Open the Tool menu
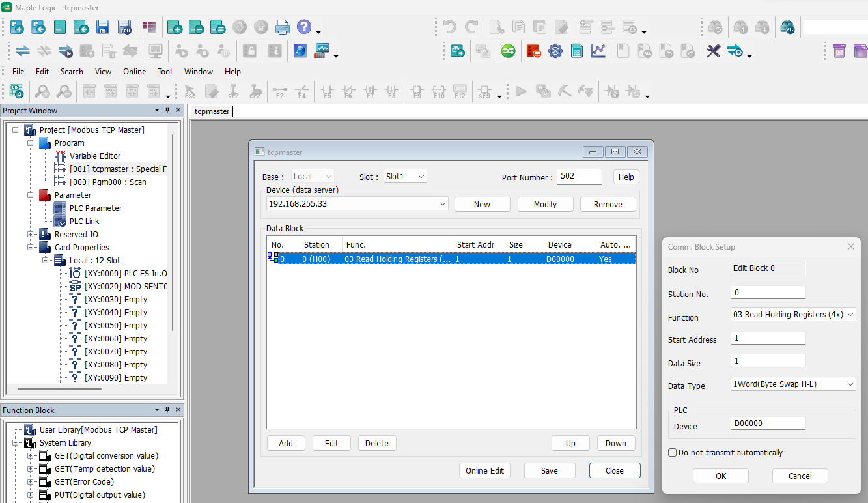This screenshot has height=503, width=868. click(165, 72)
